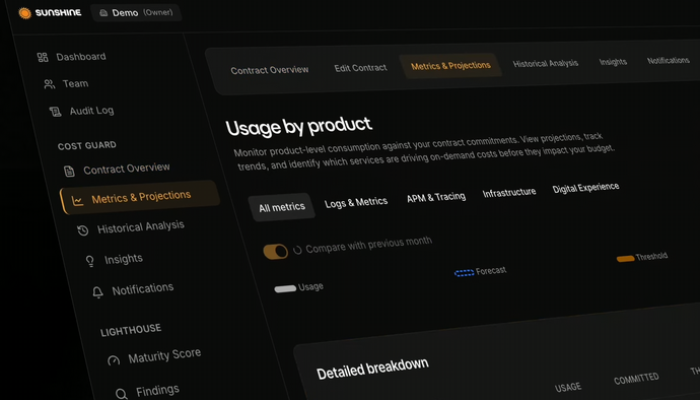Viewport: 700px width, 400px height.
Task: Click the LIGHTHOUSE section label
Action: tap(131, 331)
